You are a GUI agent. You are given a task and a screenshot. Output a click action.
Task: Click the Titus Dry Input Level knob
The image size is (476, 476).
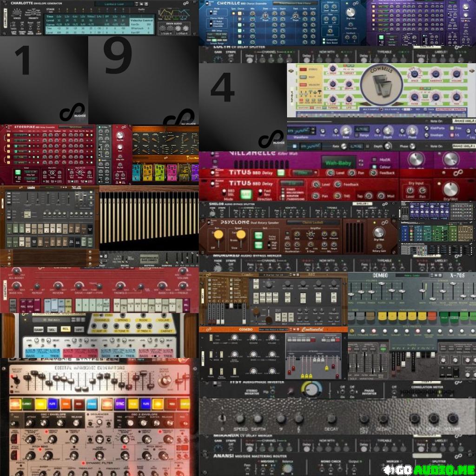coord(410,190)
